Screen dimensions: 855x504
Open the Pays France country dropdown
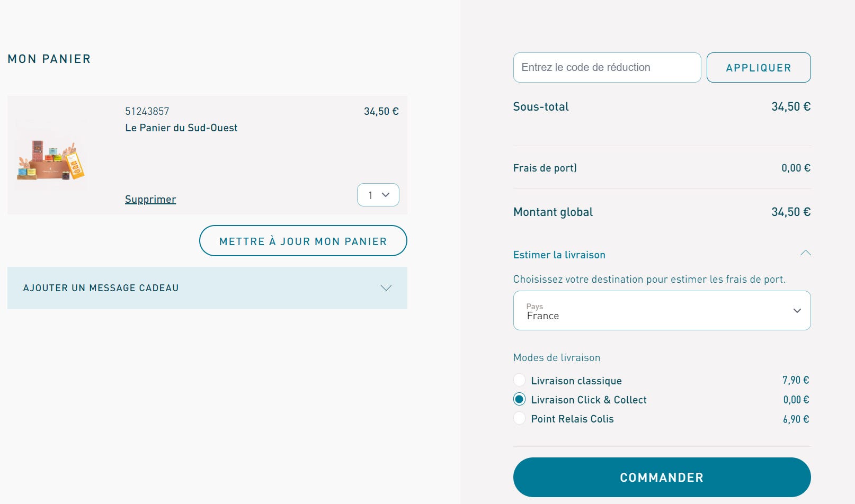coord(662,311)
